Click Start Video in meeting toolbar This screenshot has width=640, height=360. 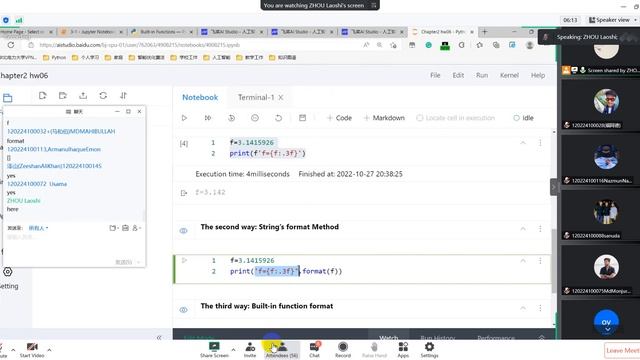point(32,350)
